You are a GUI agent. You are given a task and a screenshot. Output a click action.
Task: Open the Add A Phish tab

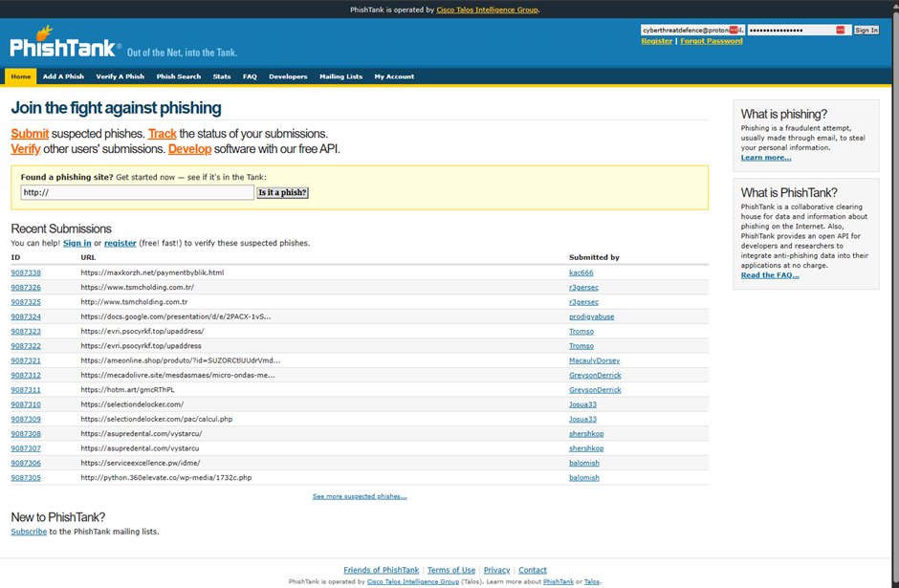click(x=63, y=76)
